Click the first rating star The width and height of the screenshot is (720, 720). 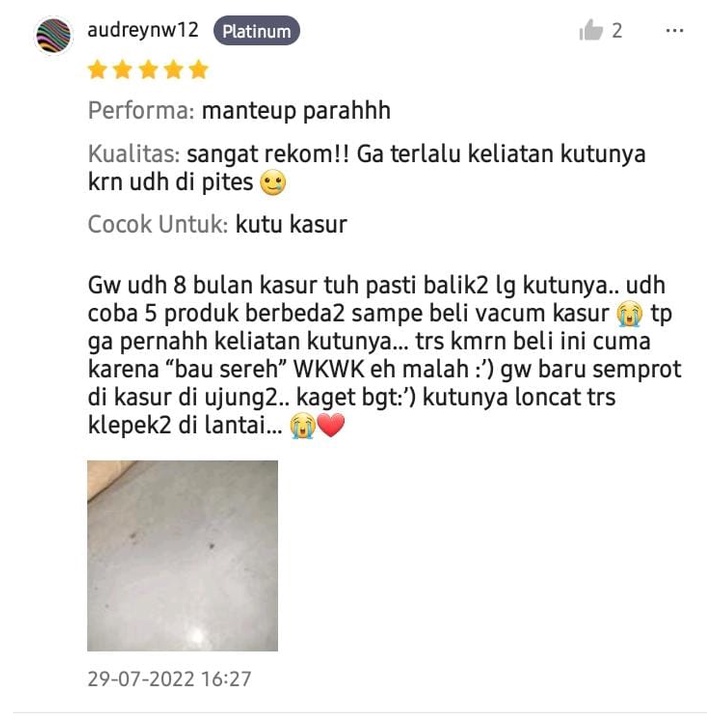98,70
